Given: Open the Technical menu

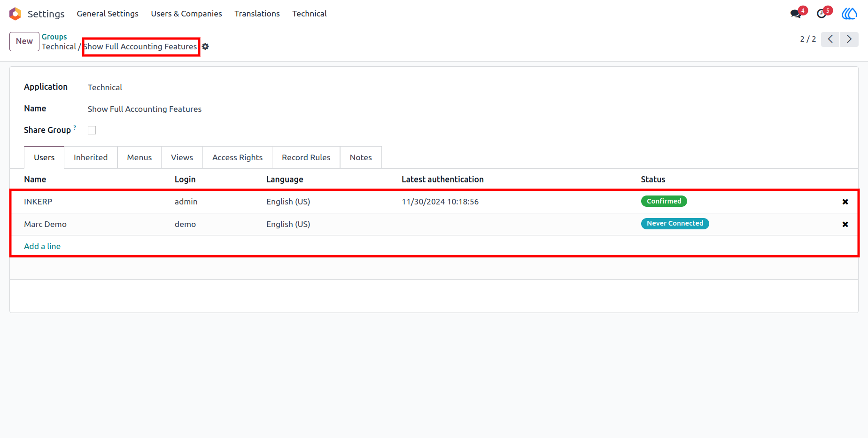Looking at the screenshot, I should pyautogui.click(x=310, y=14).
